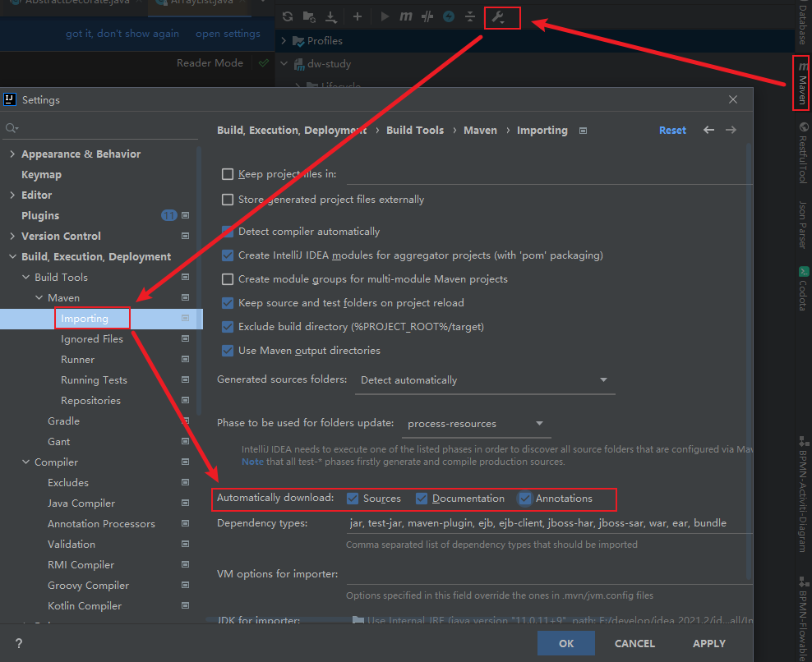This screenshot has height=662, width=812.
Task: Toggle Detect compiler automatically checkbox
Action: tap(228, 232)
